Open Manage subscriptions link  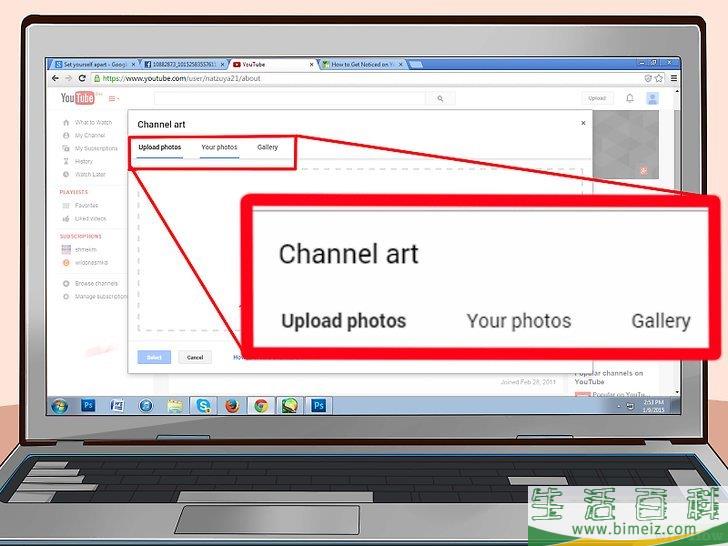[100, 296]
